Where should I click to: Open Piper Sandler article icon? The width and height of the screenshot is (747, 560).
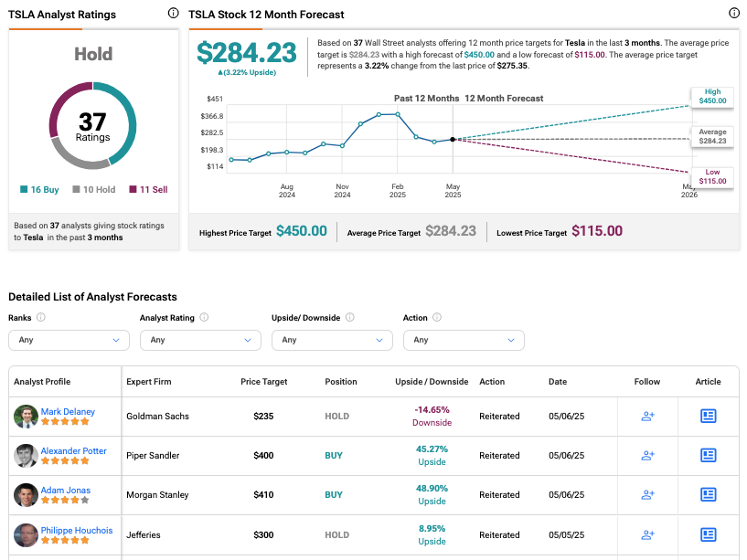[708, 456]
